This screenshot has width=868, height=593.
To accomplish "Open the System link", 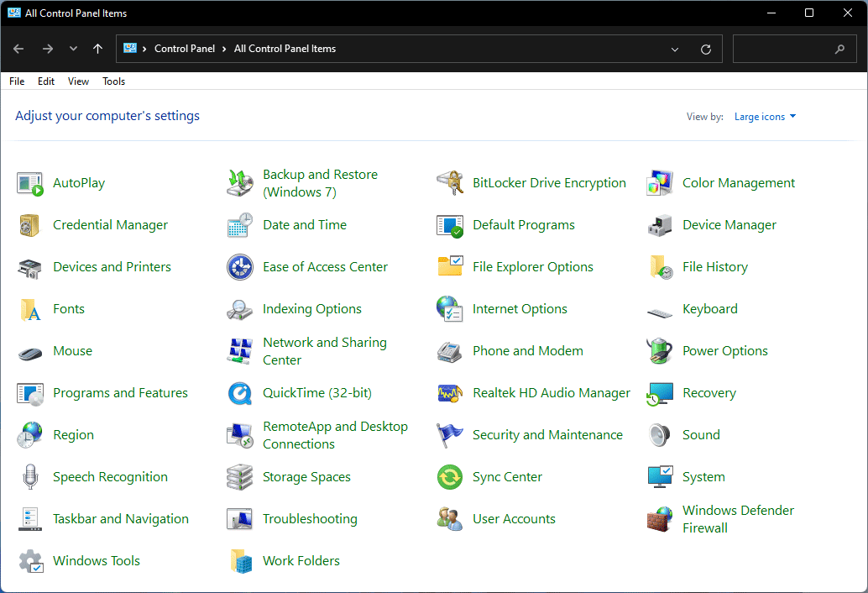I will pos(703,477).
